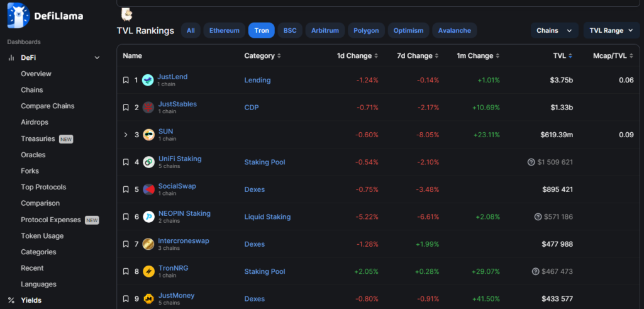The height and width of the screenshot is (309, 644).
Task: Toggle bookmark on JustMoney row
Action: (x=126, y=299)
